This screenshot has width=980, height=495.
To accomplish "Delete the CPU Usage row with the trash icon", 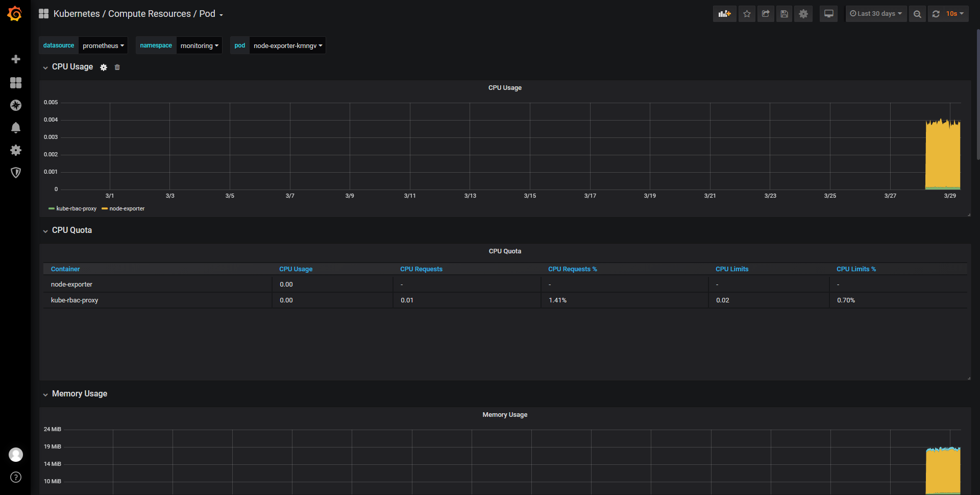I will pos(117,67).
